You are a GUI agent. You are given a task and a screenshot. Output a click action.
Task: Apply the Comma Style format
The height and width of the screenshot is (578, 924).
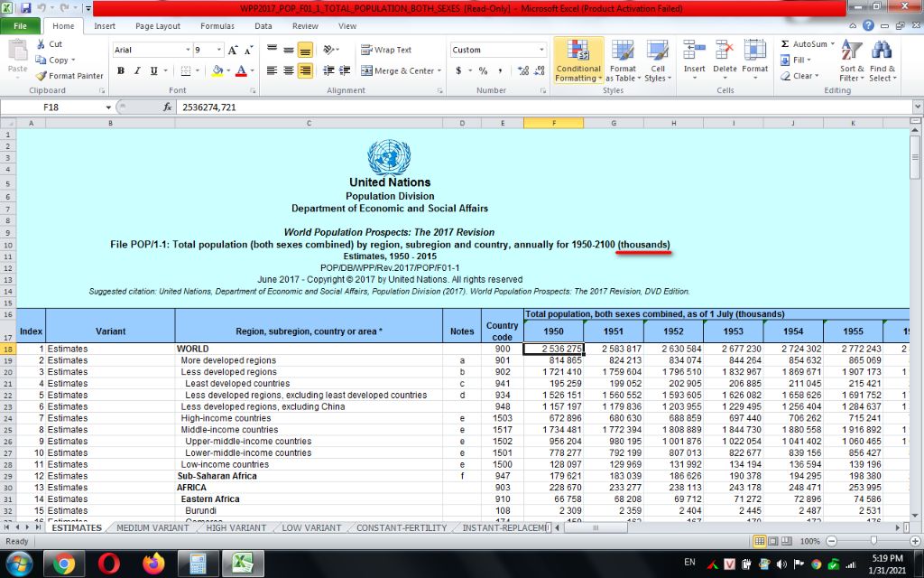(500, 70)
